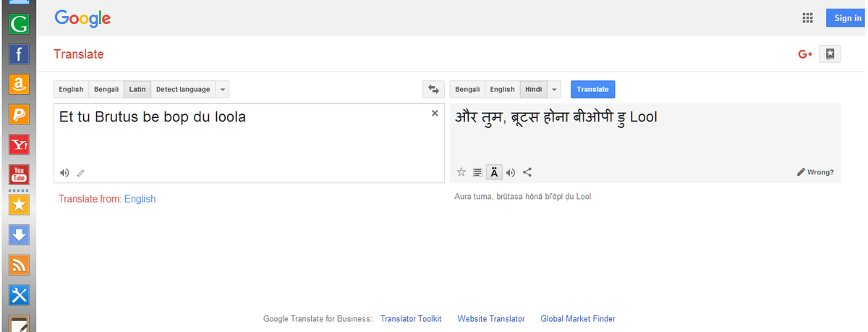
Task: Select English as source language
Action: (71, 90)
